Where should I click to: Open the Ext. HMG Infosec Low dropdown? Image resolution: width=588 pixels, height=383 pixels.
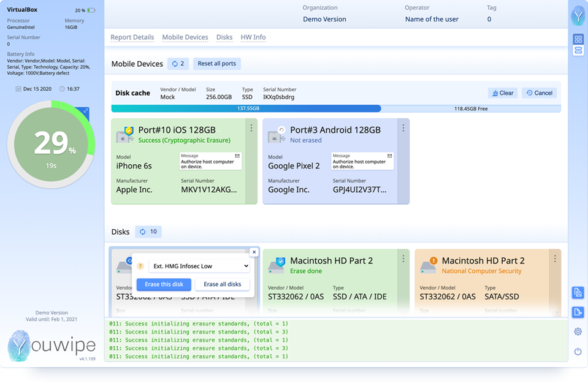199,266
